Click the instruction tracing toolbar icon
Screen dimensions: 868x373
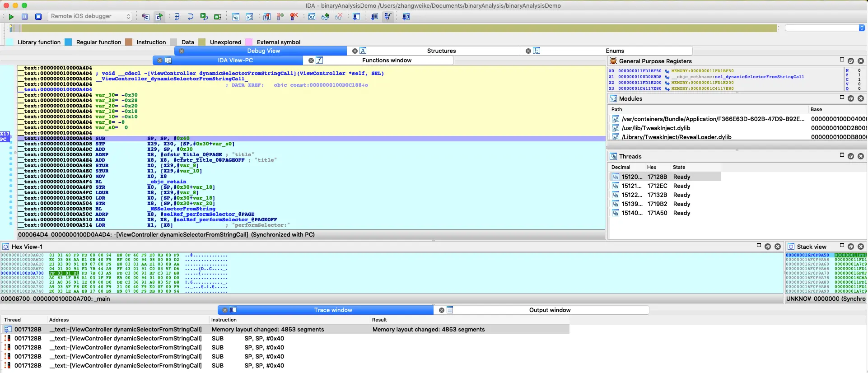tap(374, 17)
